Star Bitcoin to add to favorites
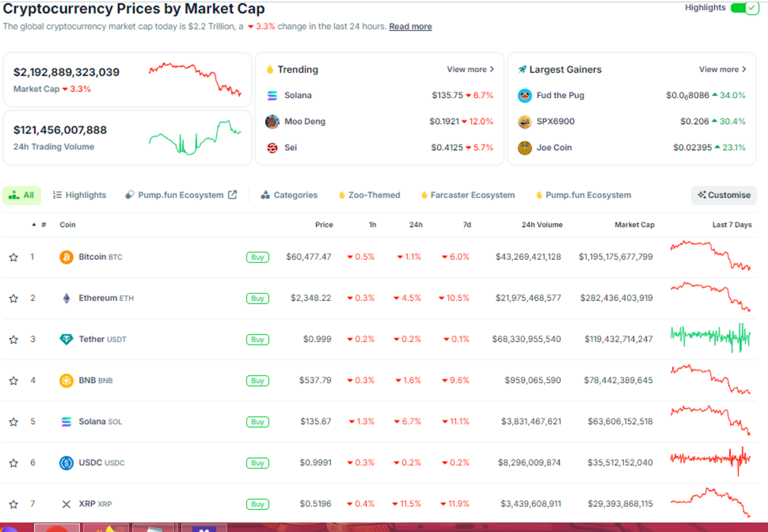Screen dimensions: 768x532 pyautogui.click(x=13, y=257)
